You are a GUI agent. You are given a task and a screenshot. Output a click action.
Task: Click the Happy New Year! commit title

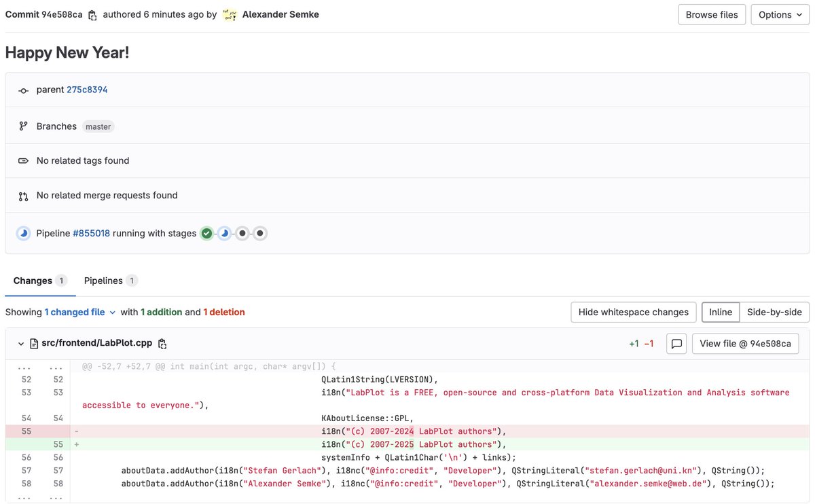(x=67, y=52)
